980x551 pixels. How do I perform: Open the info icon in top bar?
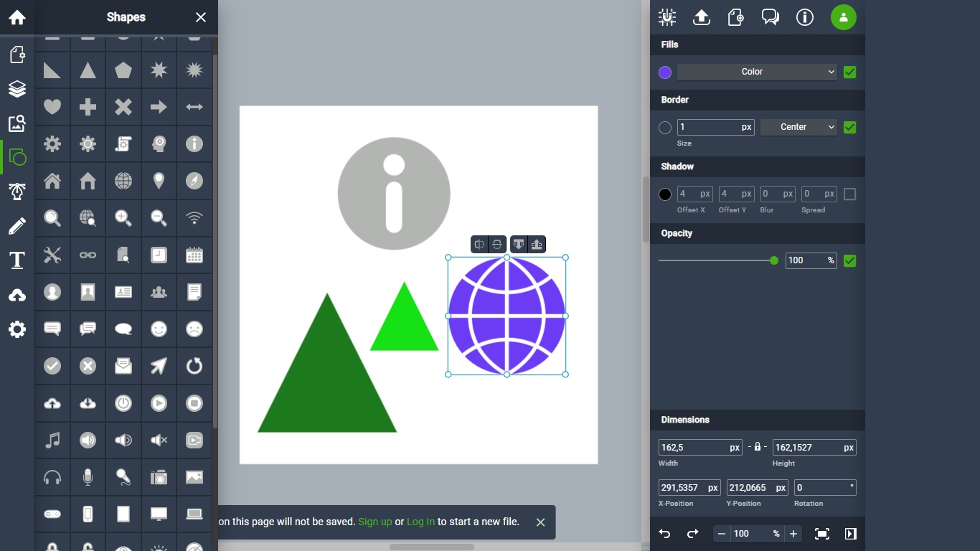point(805,17)
